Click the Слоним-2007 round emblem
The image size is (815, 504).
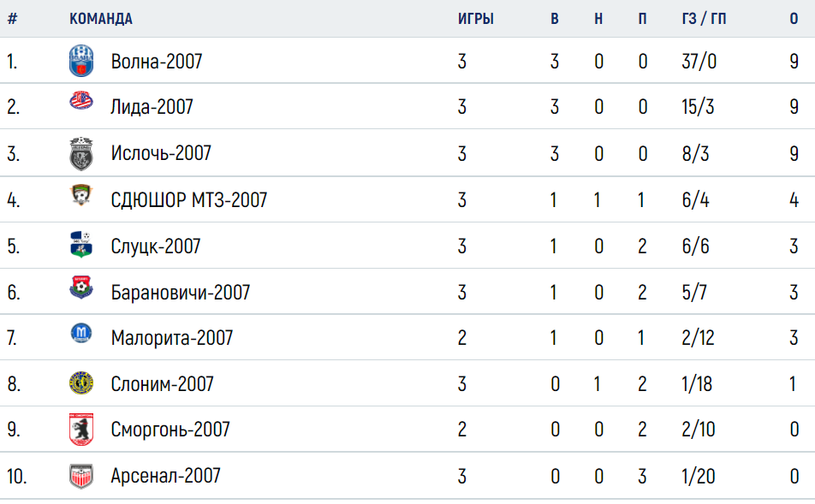pyautogui.click(x=81, y=383)
